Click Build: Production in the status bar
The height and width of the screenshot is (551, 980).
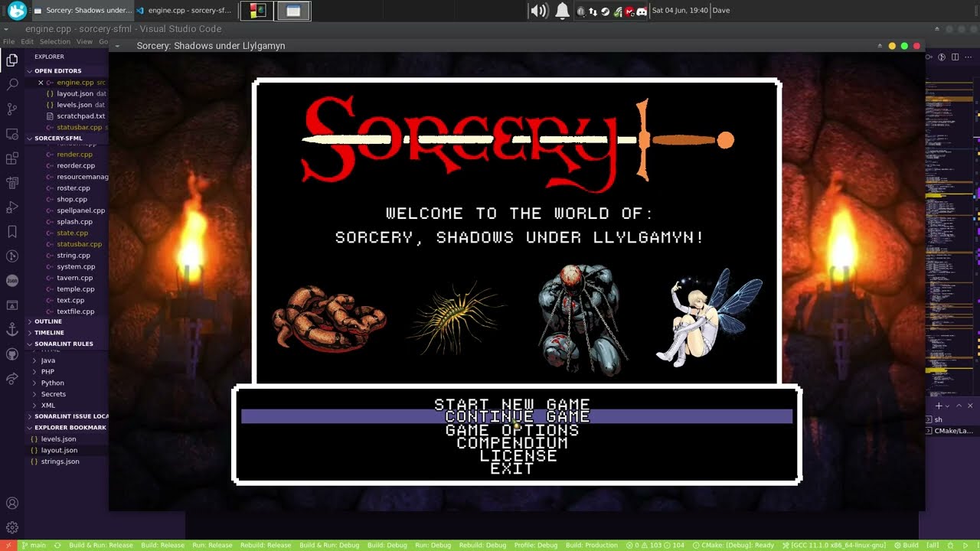[x=592, y=545]
